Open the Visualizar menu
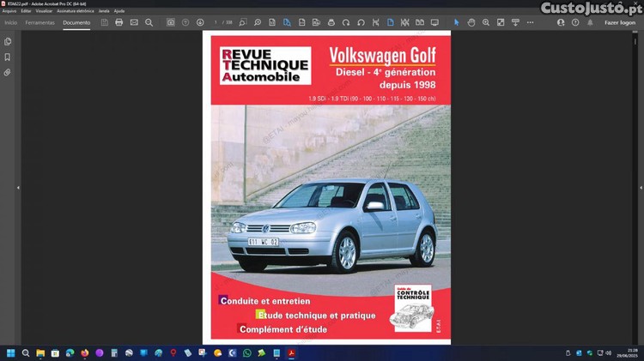Screen dimensions: 644x361 45,11
